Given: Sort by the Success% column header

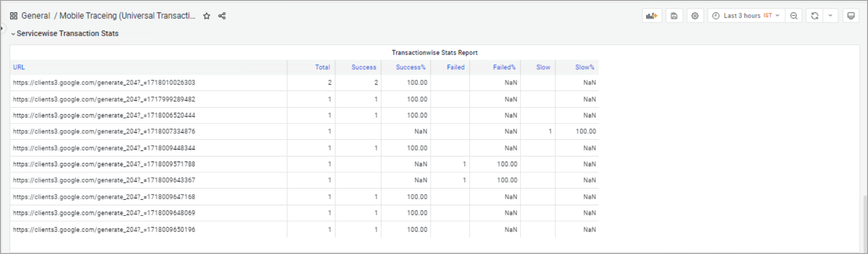Looking at the screenshot, I should click(x=410, y=67).
